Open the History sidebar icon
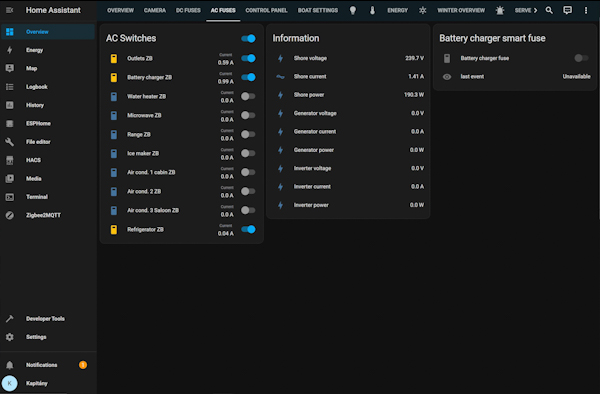Image resolution: width=600 pixels, height=394 pixels. tap(10, 105)
